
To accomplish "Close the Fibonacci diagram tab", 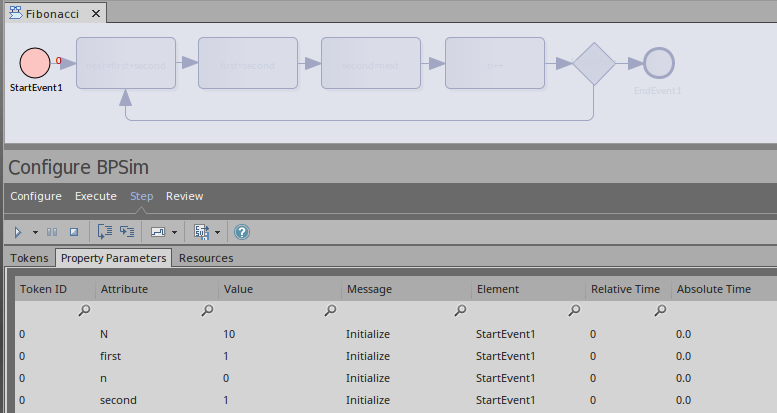I will [94, 14].
